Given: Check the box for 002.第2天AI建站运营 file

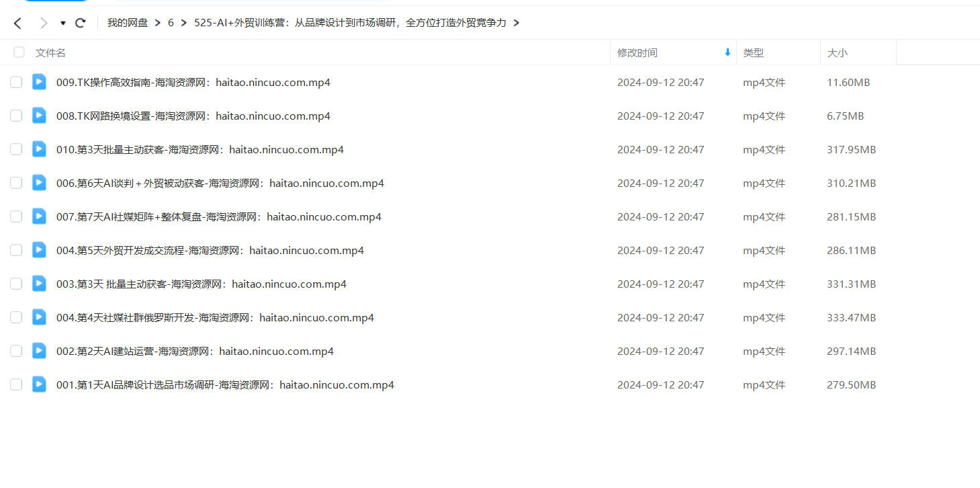Looking at the screenshot, I should tap(16, 351).
